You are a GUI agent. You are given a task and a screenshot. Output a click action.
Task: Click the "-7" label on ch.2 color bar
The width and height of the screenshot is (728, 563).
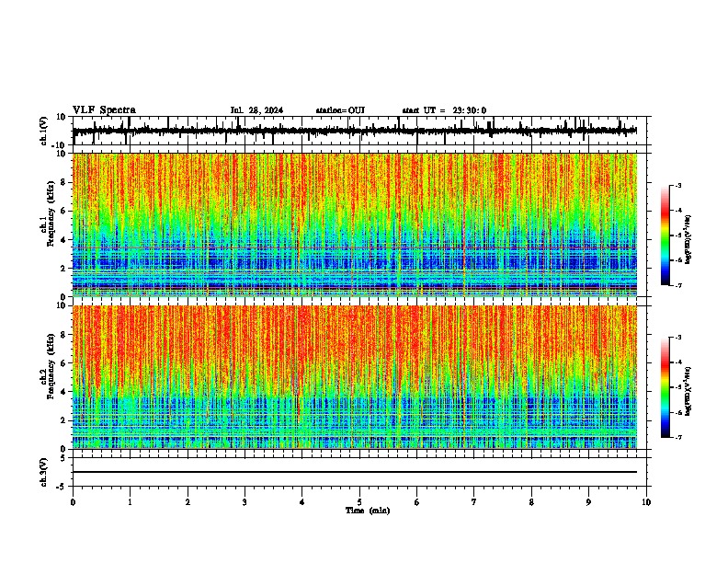pos(678,437)
